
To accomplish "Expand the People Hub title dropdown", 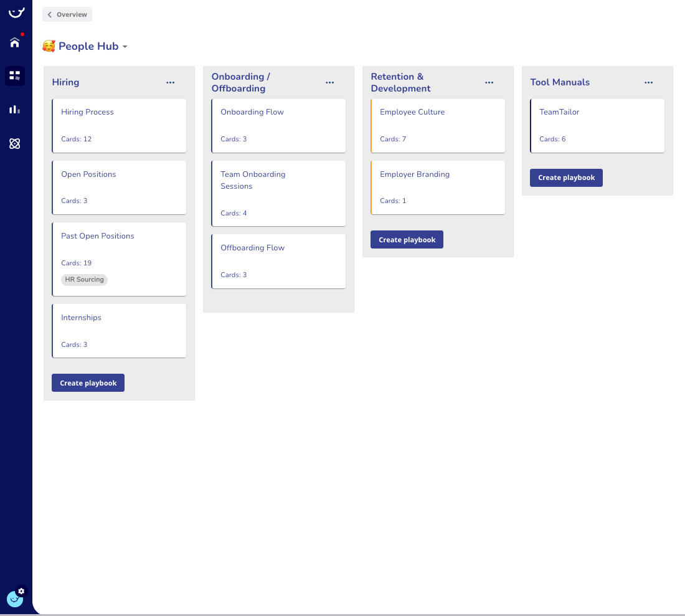I will pos(125,46).
